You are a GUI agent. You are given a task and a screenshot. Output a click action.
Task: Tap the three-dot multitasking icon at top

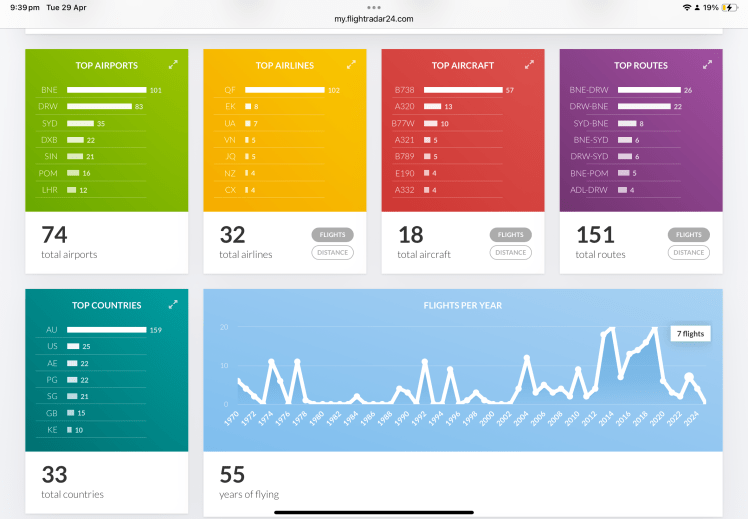[x=374, y=6]
